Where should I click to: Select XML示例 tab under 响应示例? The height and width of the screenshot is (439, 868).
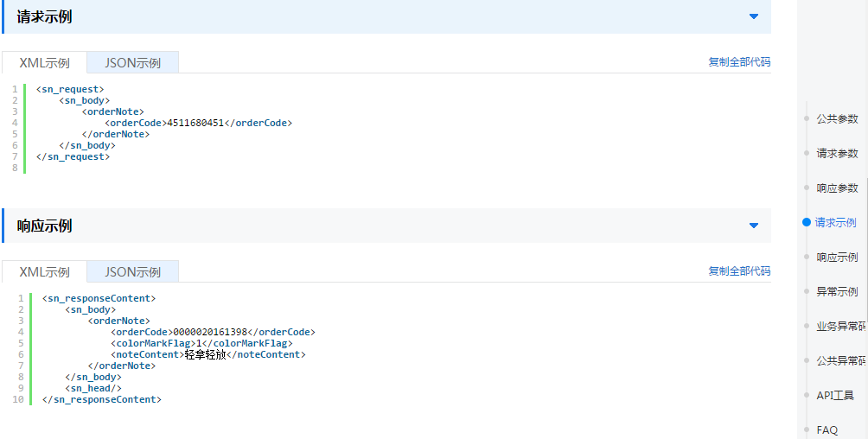click(44, 272)
